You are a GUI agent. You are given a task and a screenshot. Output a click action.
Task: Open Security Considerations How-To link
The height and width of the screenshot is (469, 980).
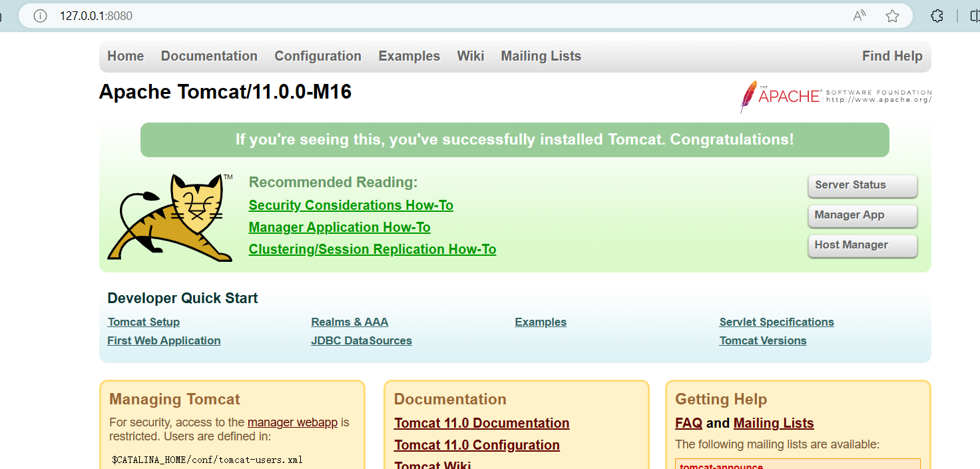coord(351,205)
